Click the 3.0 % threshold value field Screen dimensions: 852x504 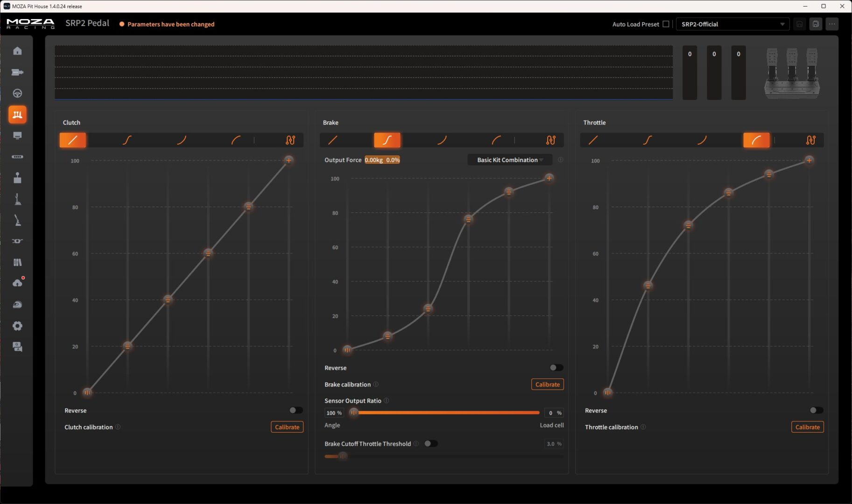coord(554,444)
